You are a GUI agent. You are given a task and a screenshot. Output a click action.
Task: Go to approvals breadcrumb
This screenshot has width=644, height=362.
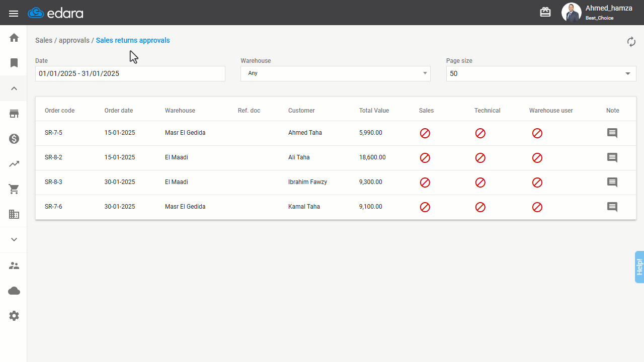coord(74,40)
